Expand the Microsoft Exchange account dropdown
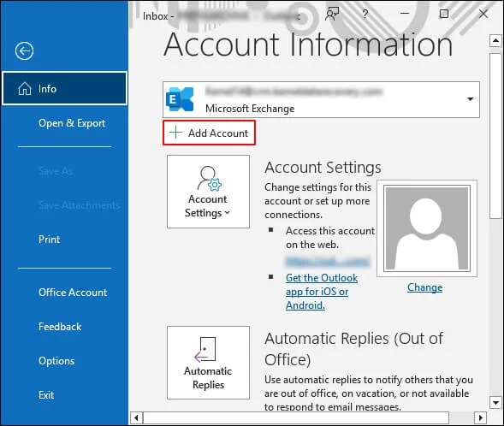 click(x=470, y=99)
